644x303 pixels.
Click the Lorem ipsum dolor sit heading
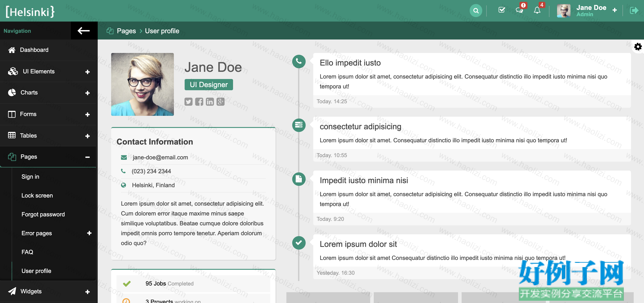click(358, 244)
